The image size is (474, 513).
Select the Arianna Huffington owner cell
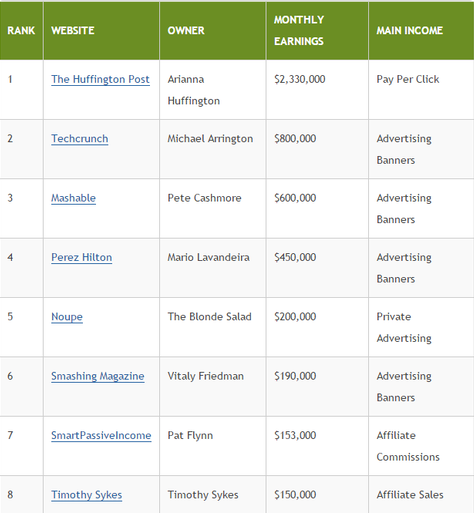pyautogui.click(x=213, y=90)
